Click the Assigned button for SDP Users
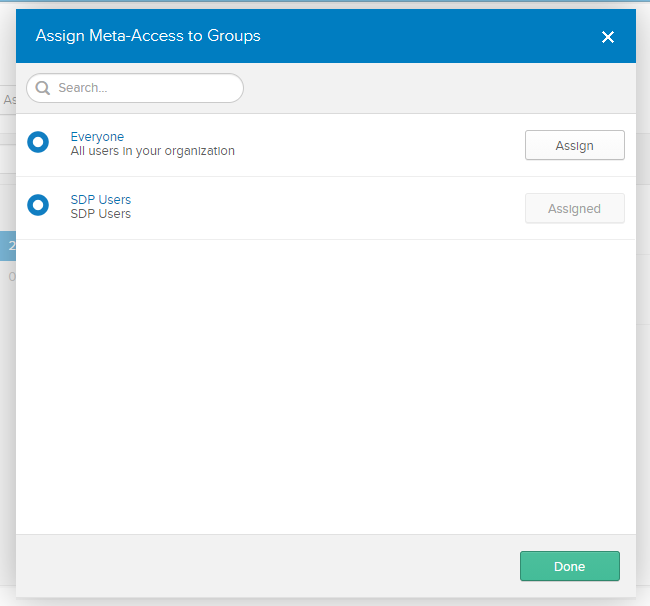Screen dimensions: 650x606 pyautogui.click(x=574, y=209)
